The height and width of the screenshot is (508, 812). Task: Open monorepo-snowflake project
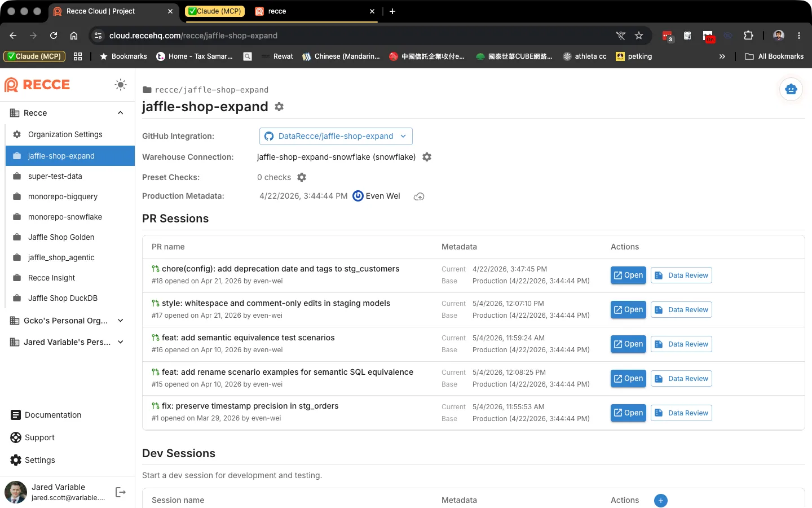pos(70,217)
